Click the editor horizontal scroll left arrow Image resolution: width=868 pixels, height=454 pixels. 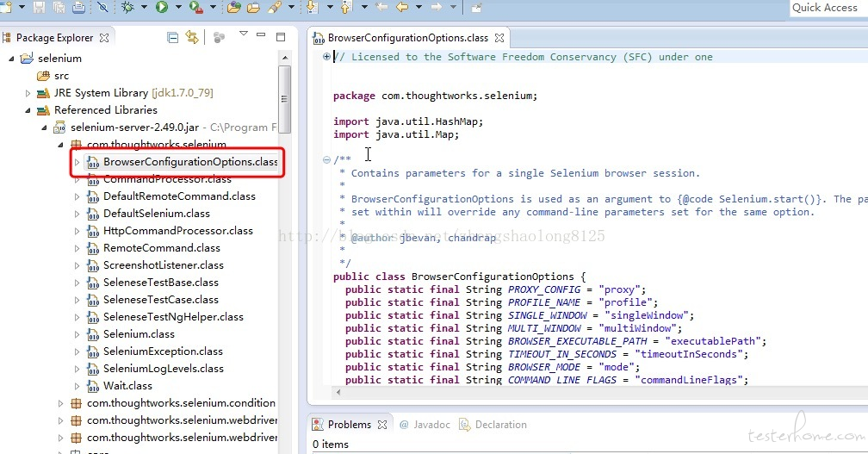(x=338, y=393)
